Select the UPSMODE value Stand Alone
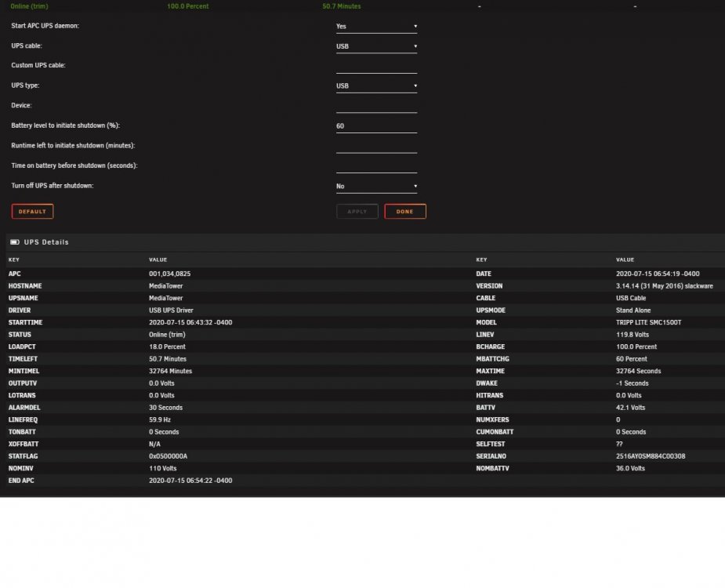 (x=633, y=310)
